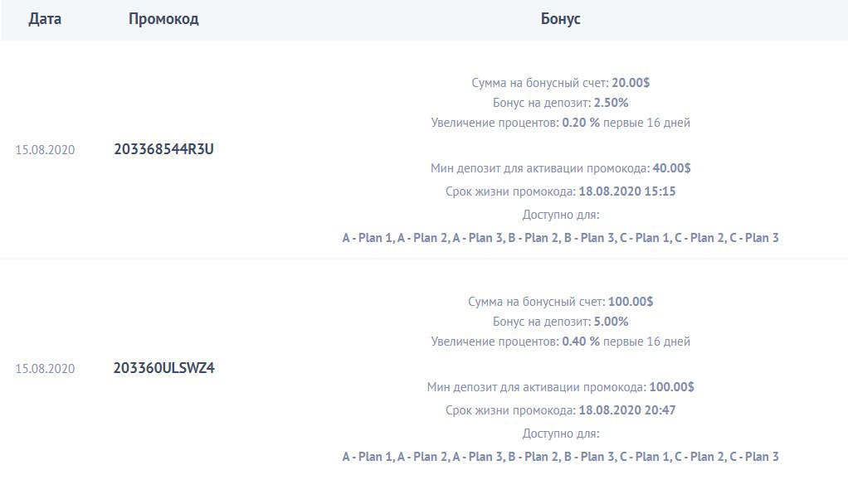Viewport: 848px width, 504px height.
Task: Click expiry time 18.08.2020 15:15
Action: pyautogui.click(x=627, y=191)
